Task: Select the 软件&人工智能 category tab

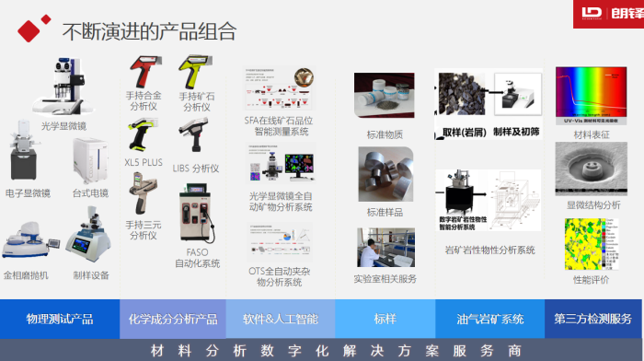Action: click(281, 319)
